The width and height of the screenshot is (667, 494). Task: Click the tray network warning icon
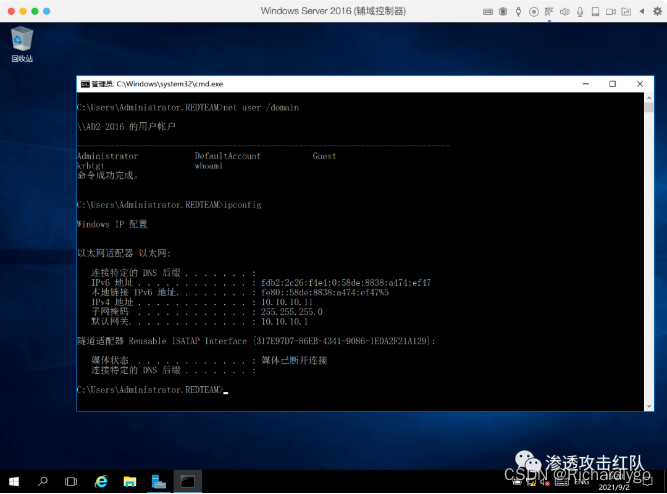point(531,482)
